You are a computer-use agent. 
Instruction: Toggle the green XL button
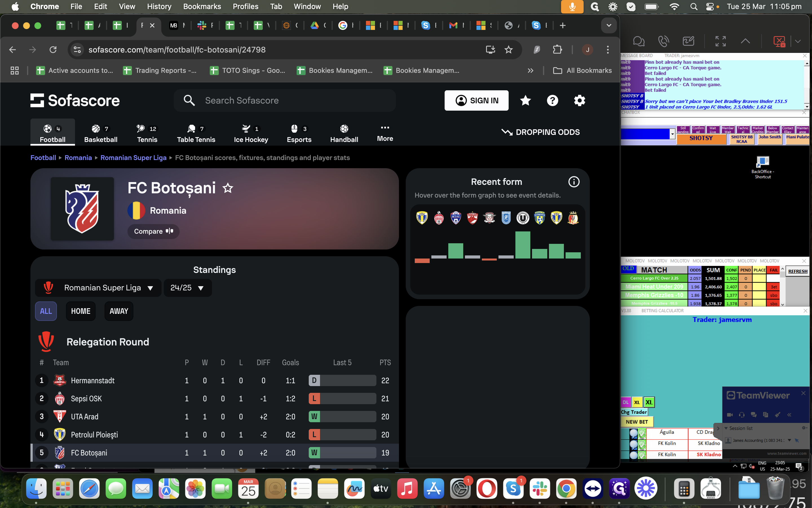tap(649, 402)
